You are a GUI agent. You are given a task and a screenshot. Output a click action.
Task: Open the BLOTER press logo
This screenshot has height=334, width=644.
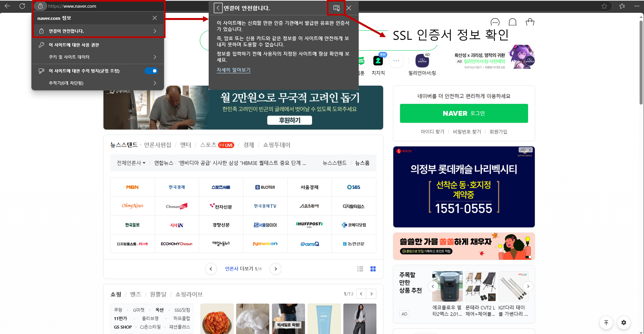(x=265, y=187)
